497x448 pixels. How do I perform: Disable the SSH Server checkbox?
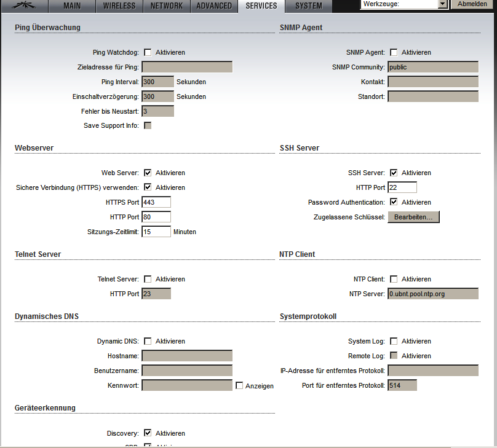tap(394, 173)
